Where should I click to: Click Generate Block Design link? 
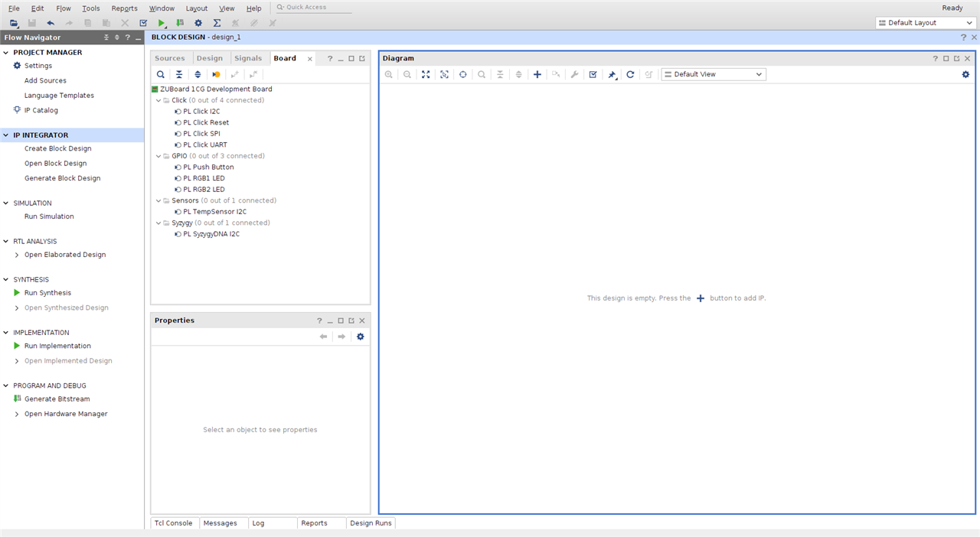tap(62, 178)
